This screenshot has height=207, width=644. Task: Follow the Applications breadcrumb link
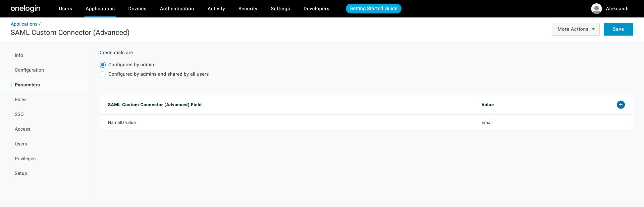pos(24,24)
